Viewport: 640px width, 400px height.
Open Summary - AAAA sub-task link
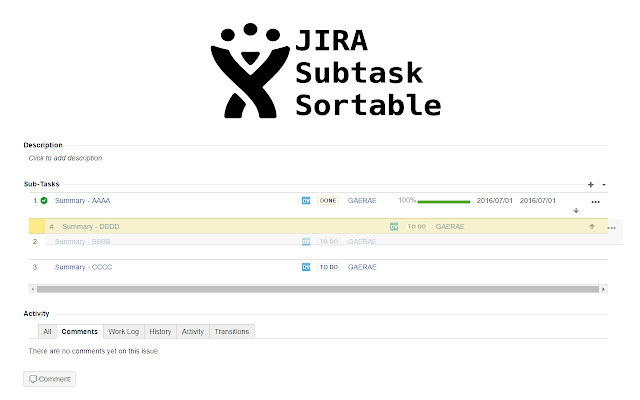click(82, 200)
